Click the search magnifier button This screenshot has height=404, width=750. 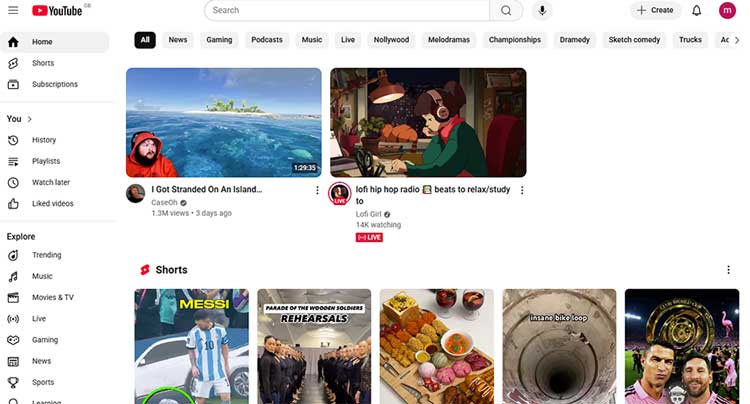coord(505,11)
